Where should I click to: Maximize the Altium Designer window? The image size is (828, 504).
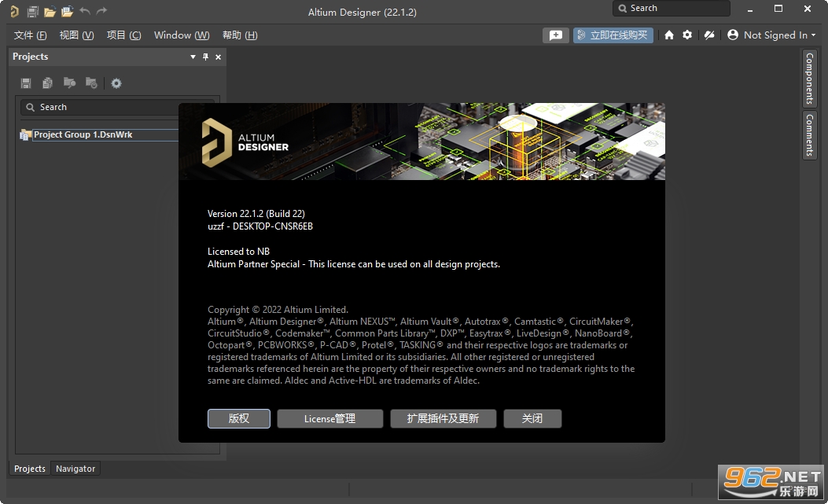[x=778, y=9]
